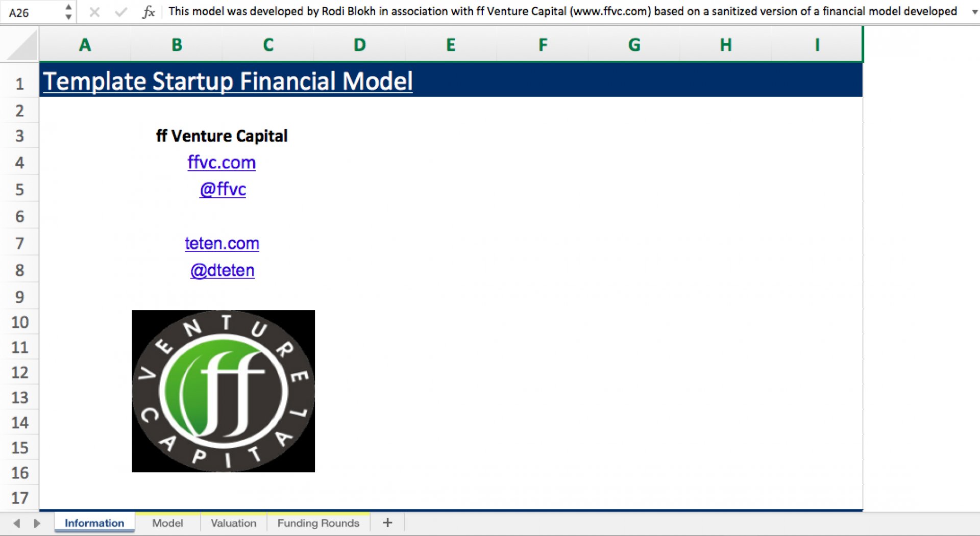Click the Name Box up stepper arrow
Screen dimensions: 980x536
coord(68,7)
